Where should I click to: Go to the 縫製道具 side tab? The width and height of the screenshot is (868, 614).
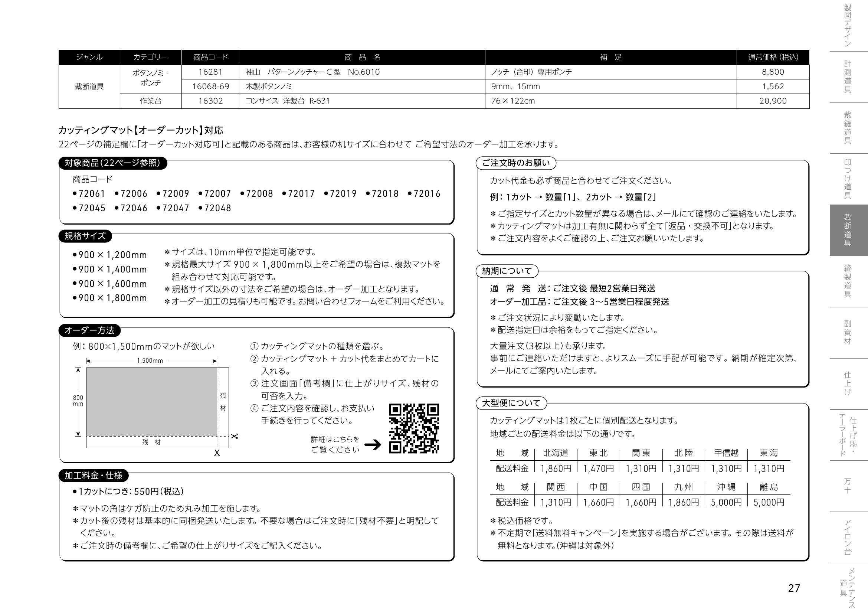848,281
